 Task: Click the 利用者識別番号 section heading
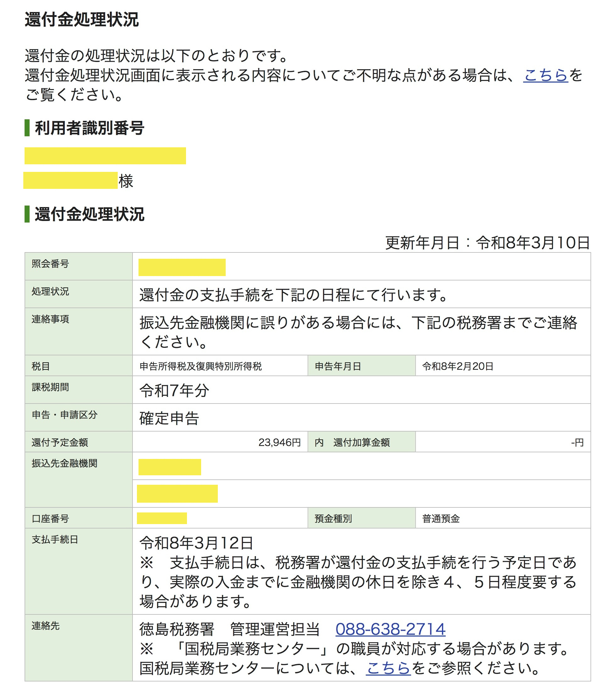click(x=89, y=128)
